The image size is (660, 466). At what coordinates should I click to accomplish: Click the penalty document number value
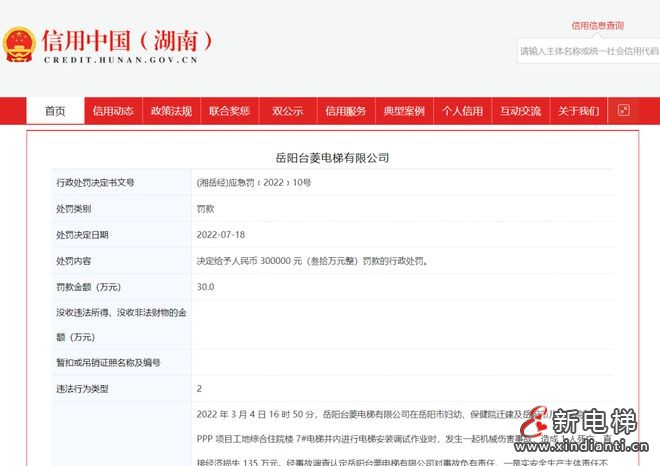click(254, 183)
